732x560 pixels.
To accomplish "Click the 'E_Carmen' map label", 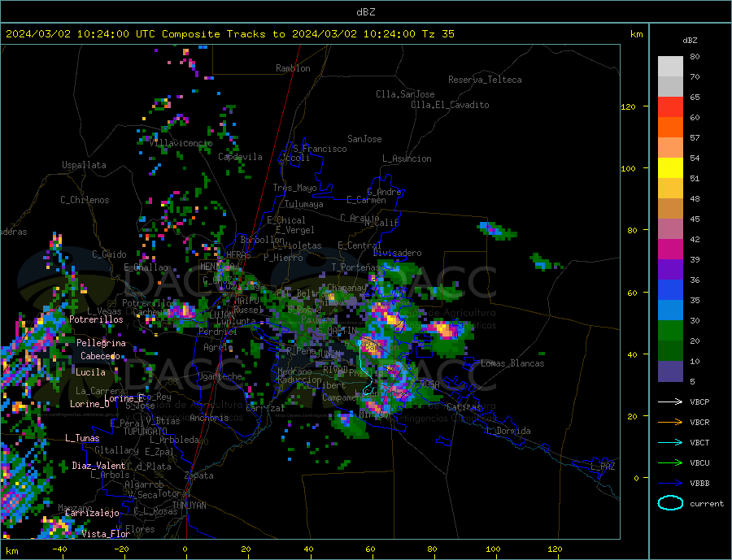I will coord(366,200).
